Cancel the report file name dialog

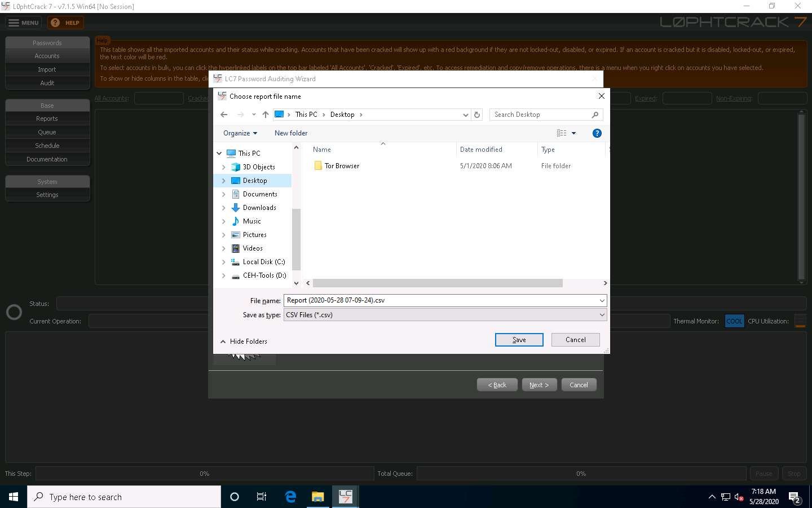[576, 340]
